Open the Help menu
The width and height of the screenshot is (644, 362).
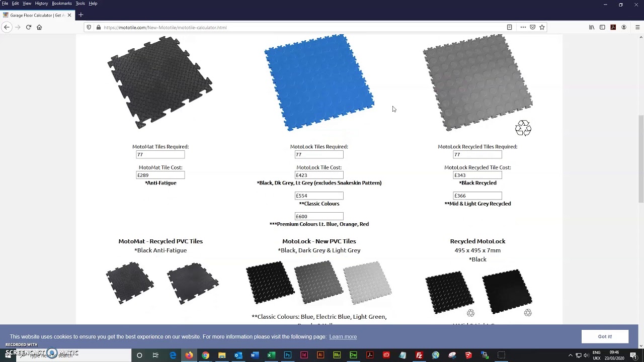[93, 4]
